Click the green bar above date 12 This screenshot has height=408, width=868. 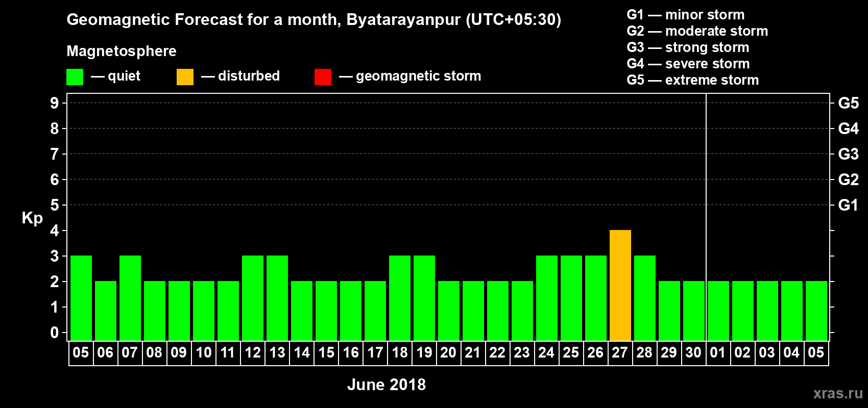pos(253,298)
